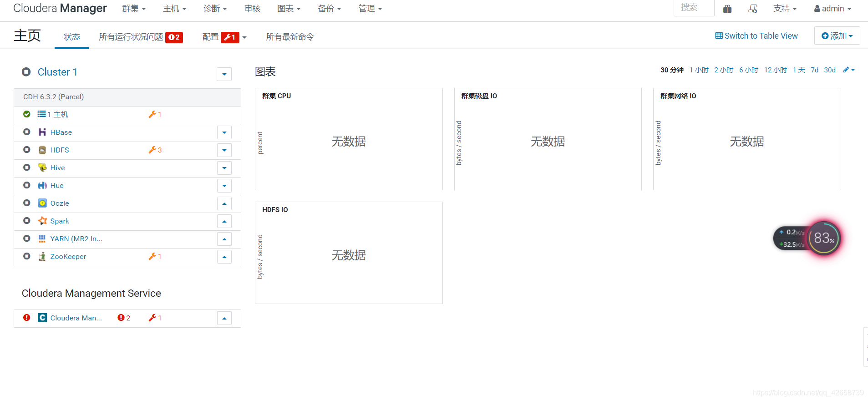The height and width of the screenshot is (401, 868).
Task: Open the 备份 menu
Action: pos(330,9)
